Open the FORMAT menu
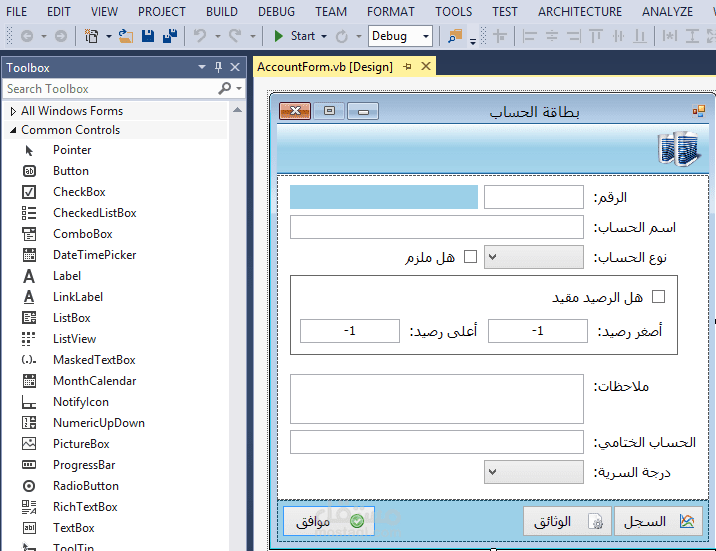The image size is (716, 551). [391, 11]
